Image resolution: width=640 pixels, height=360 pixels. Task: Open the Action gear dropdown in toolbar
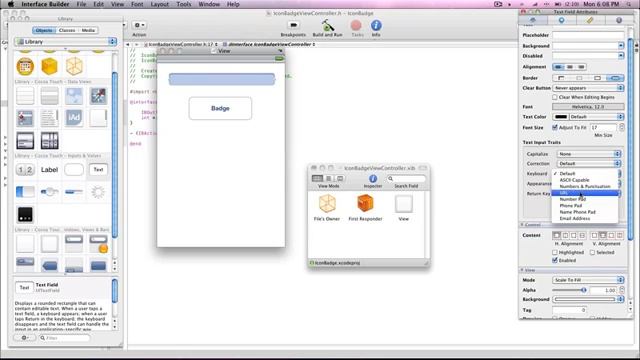(x=139, y=25)
